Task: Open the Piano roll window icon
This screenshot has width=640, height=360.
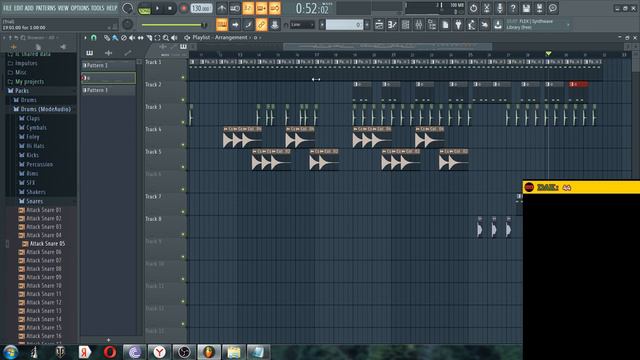Action: coord(392,25)
